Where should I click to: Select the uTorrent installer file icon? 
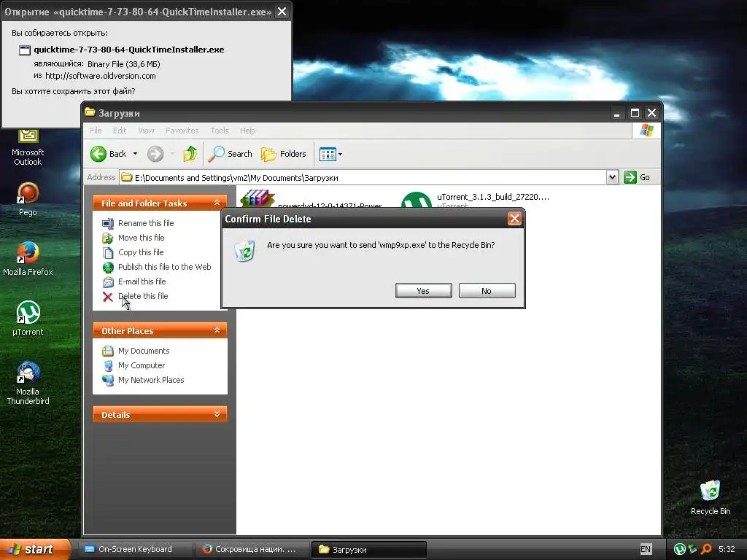(x=417, y=200)
